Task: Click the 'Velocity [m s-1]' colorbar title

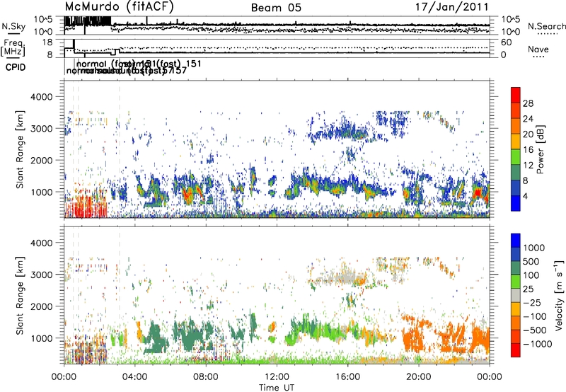Action: click(x=559, y=295)
